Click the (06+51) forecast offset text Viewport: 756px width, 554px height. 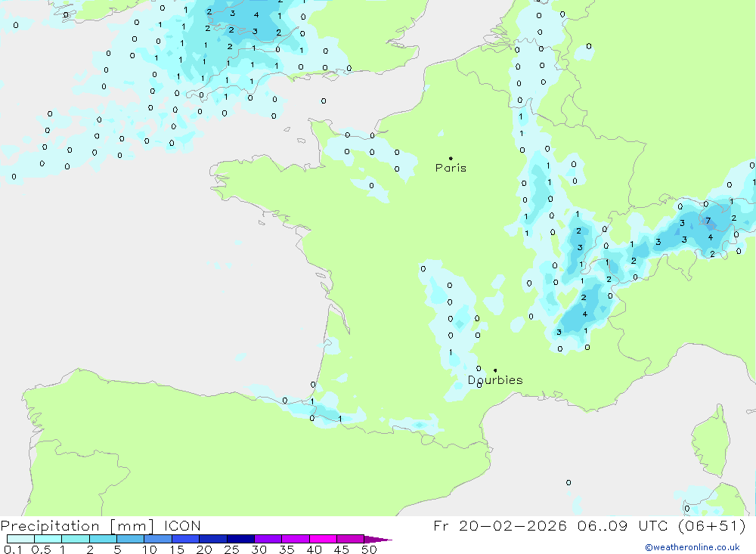point(711,525)
